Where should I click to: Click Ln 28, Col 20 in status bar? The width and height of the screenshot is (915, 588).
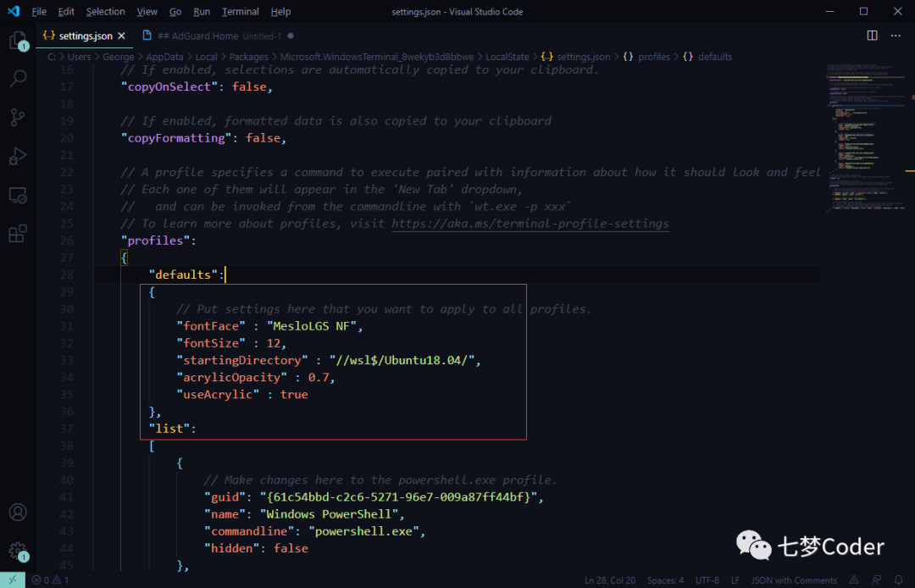click(610, 580)
